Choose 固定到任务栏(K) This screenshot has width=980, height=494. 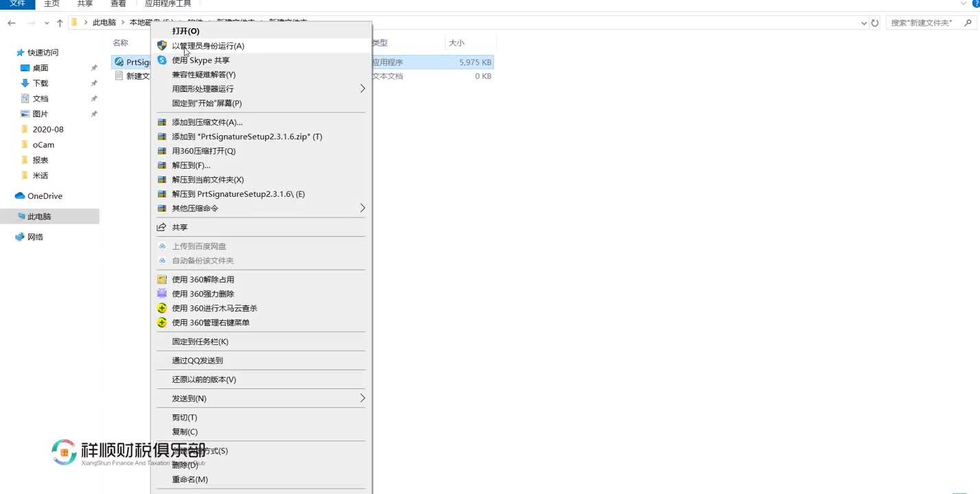tap(200, 342)
